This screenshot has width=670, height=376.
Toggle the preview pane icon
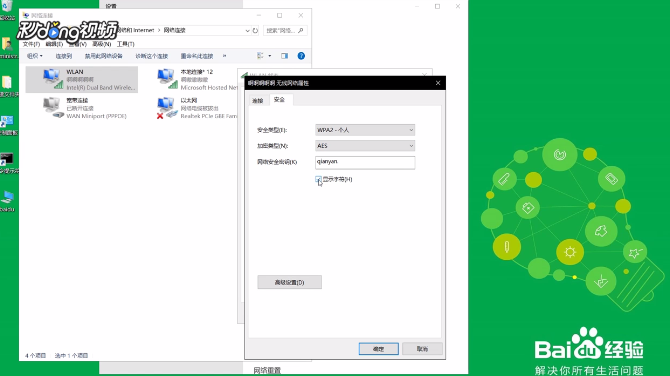(285, 56)
